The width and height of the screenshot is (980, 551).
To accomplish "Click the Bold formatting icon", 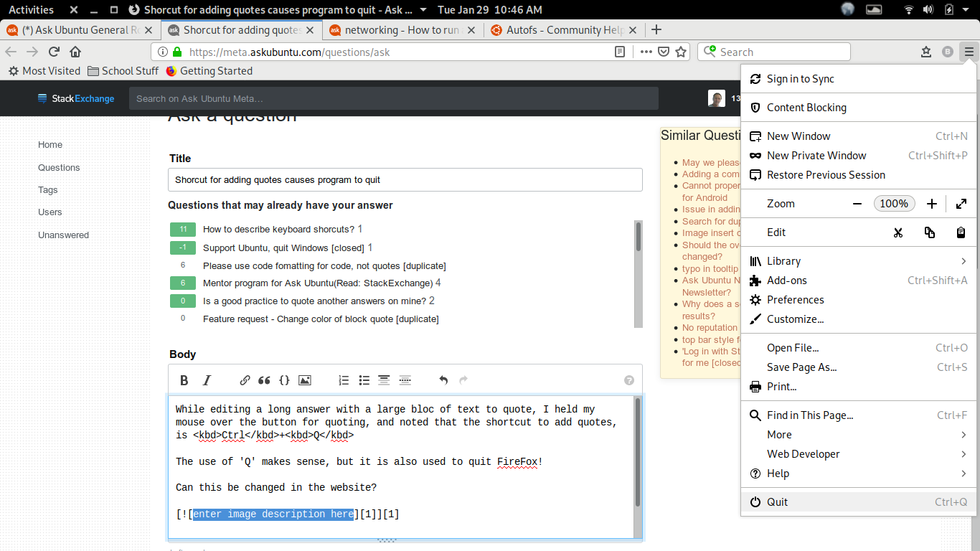I will pyautogui.click(x=184, y=380).
